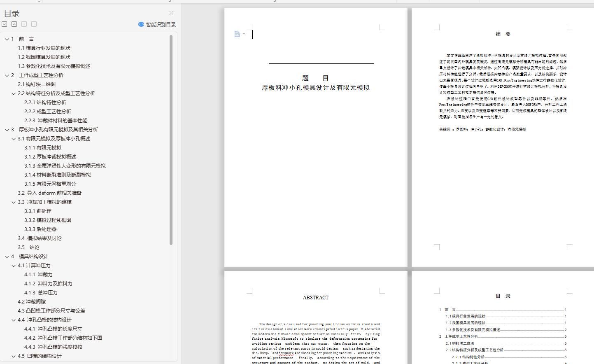Click the collapse-all up-arrow icon under 目录
594x364 pixels.
point(14,24)
